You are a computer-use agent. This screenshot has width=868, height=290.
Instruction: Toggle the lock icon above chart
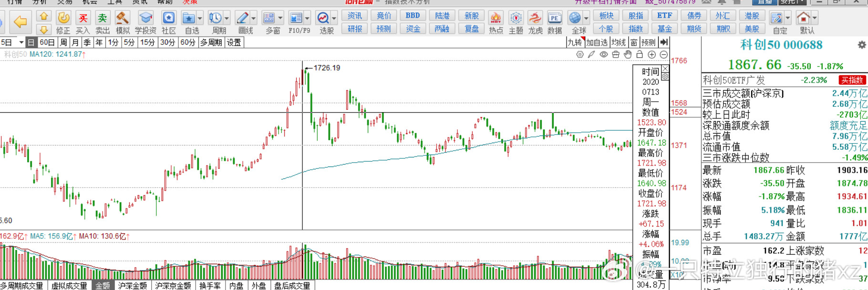640,54
